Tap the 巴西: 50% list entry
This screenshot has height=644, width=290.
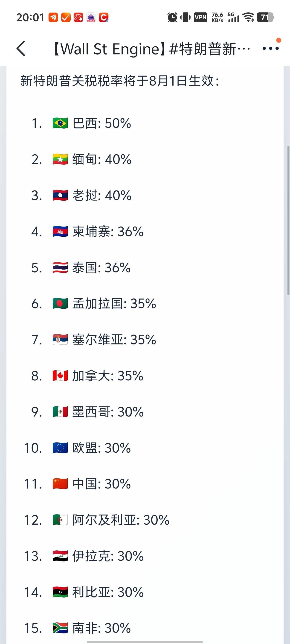click(101, 123)
